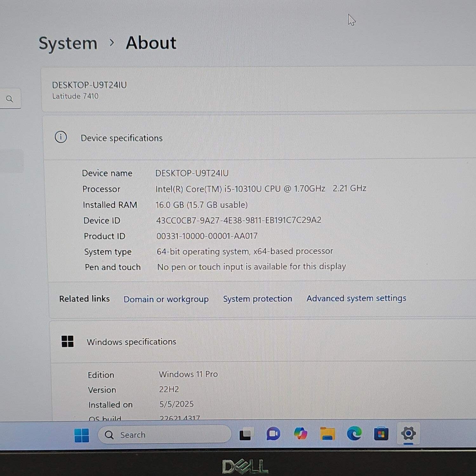Select the Device name value in specifications
Screen dimensions: 476x476
coord(192,173)
